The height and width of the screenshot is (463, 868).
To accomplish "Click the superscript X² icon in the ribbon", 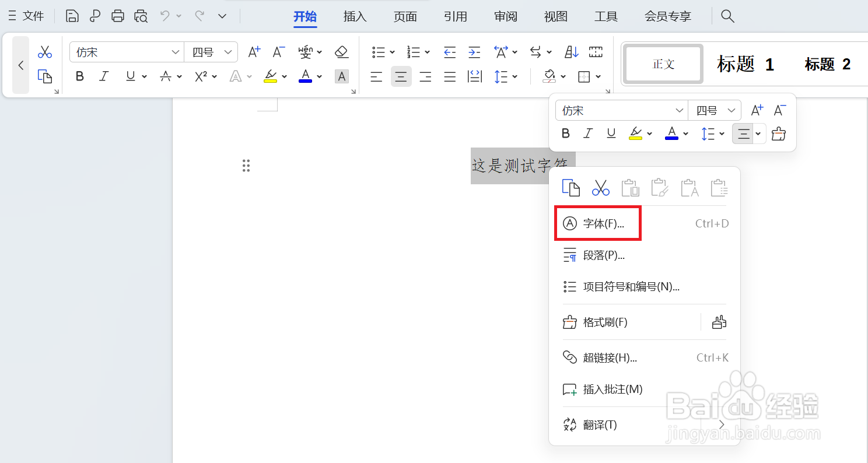I will coord(201,76).
